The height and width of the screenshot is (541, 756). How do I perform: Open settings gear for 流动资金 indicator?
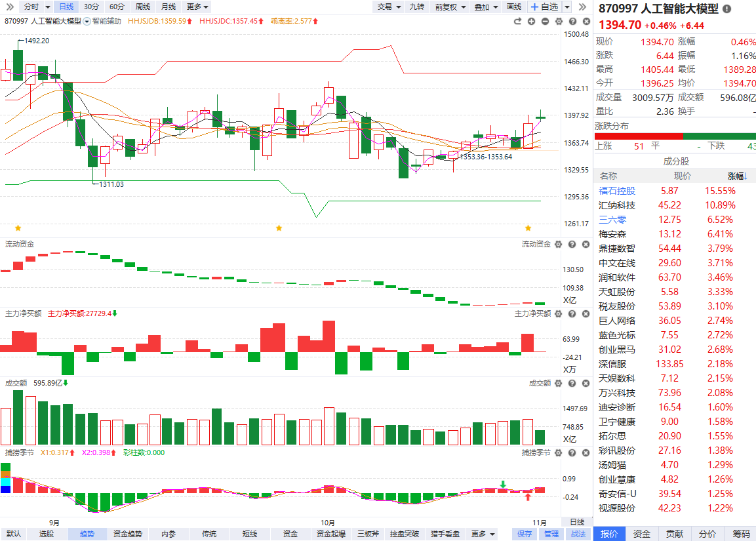[x=558, y=245]
